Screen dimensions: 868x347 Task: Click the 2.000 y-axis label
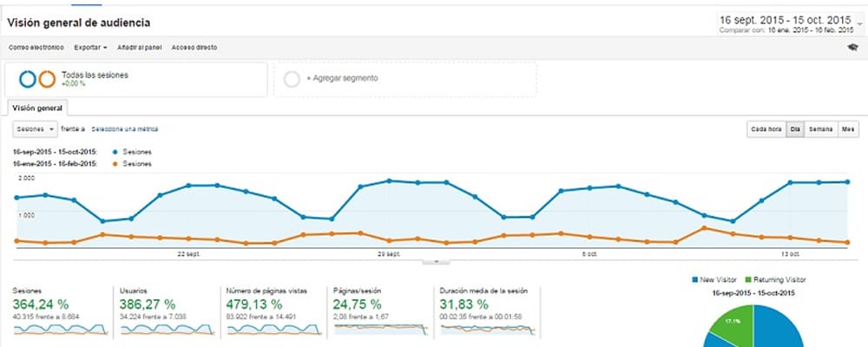tap(27, 178)
